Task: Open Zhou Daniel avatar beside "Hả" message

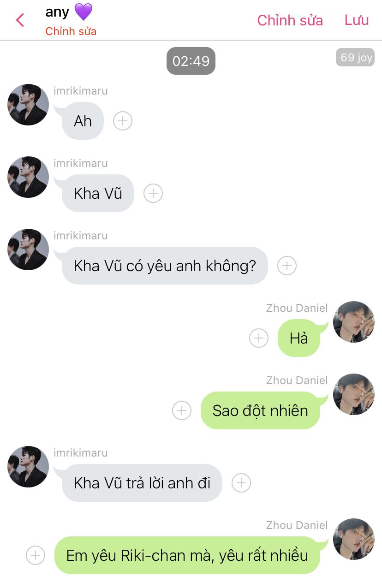Action: (x=354, y=322)
